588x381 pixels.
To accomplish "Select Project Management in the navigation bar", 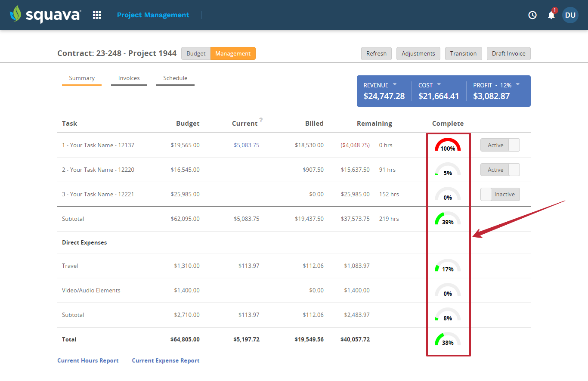I will pos(153,15).
